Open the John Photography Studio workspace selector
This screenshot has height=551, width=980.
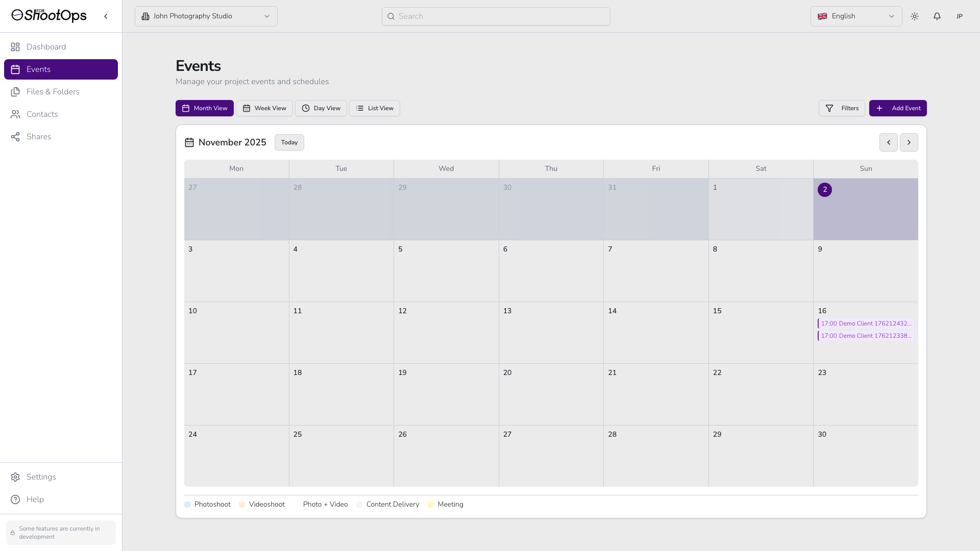(206, 16)
